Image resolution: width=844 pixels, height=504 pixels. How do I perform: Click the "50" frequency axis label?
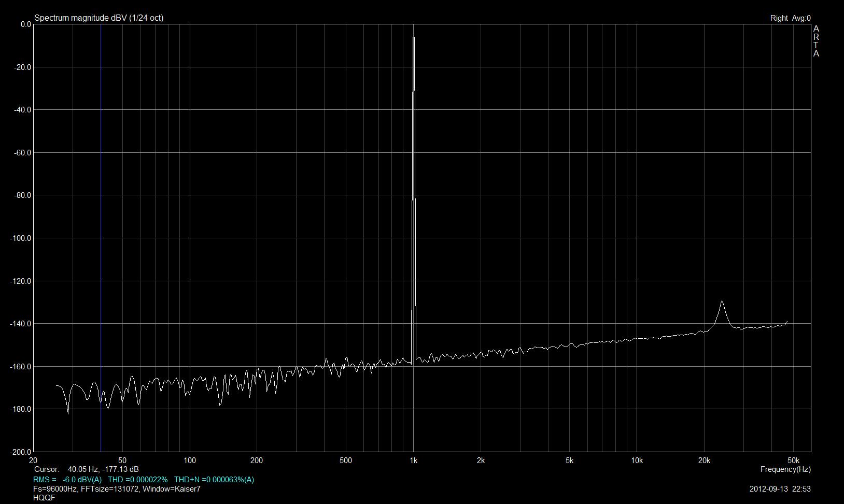tap(122, 460)
